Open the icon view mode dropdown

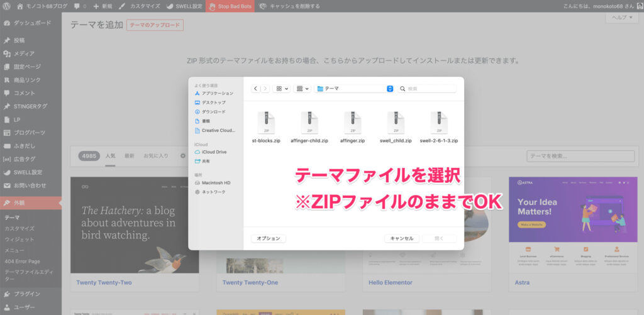(282, 89)
